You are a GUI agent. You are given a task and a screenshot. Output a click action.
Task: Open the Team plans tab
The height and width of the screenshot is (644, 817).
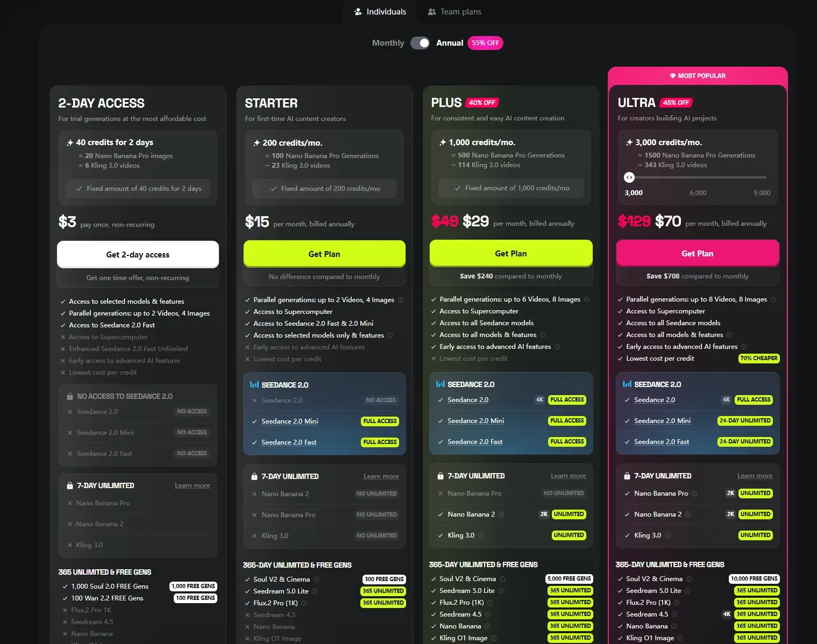click(454, 12)
